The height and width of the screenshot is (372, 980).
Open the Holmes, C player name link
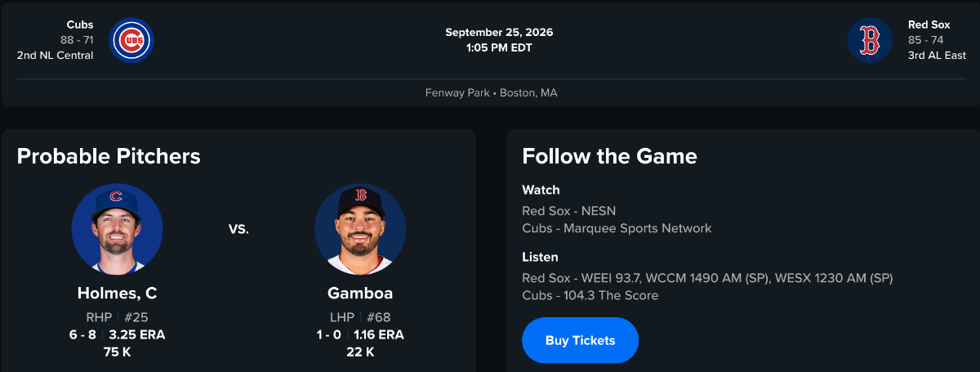point(117,293)
